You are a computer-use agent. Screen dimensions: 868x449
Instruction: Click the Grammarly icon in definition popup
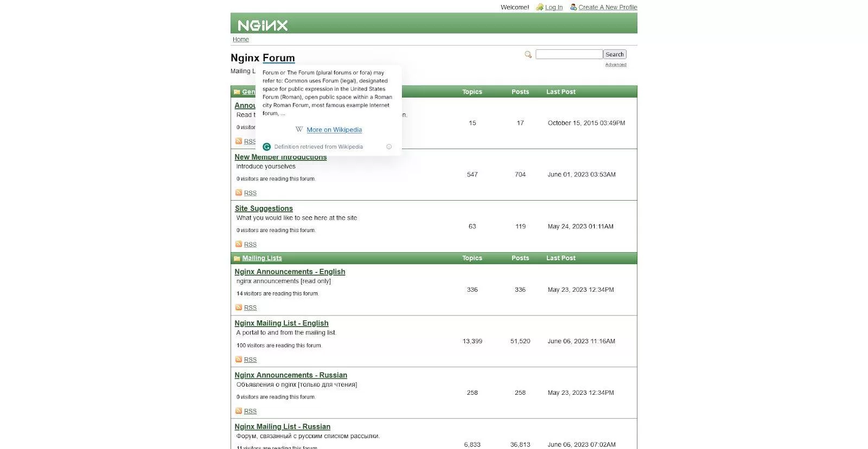(266, 146)
